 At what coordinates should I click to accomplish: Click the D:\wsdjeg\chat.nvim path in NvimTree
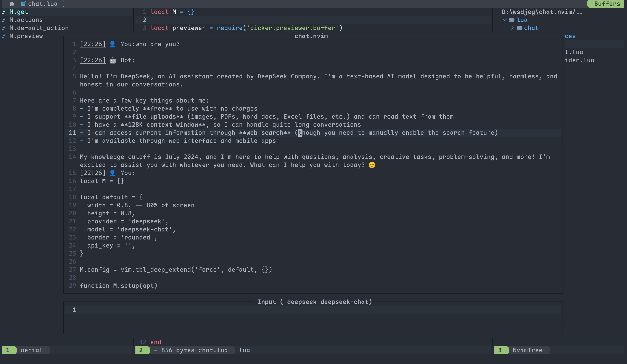[x=542, y=12]
